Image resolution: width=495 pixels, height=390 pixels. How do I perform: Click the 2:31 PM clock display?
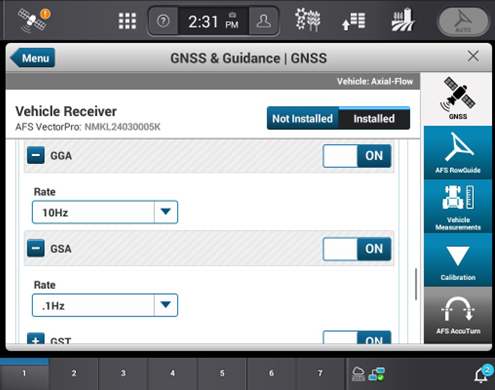(213, 22)
